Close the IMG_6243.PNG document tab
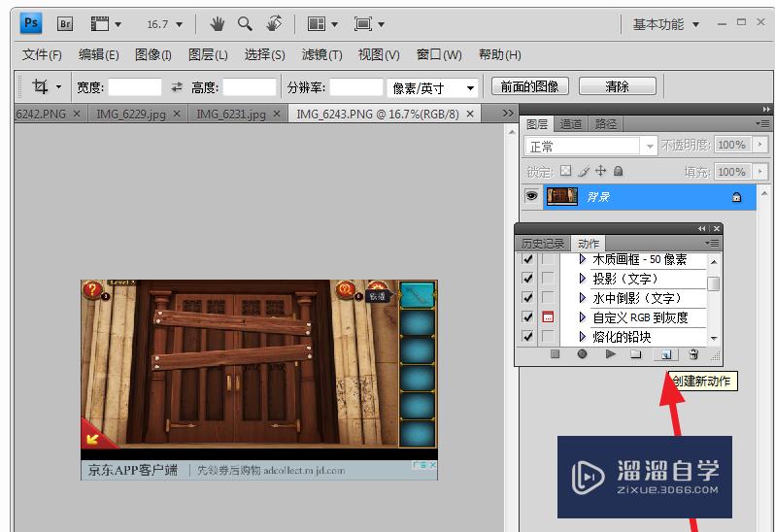This screenshot has height=532, width=775. (x=470, y=114)
